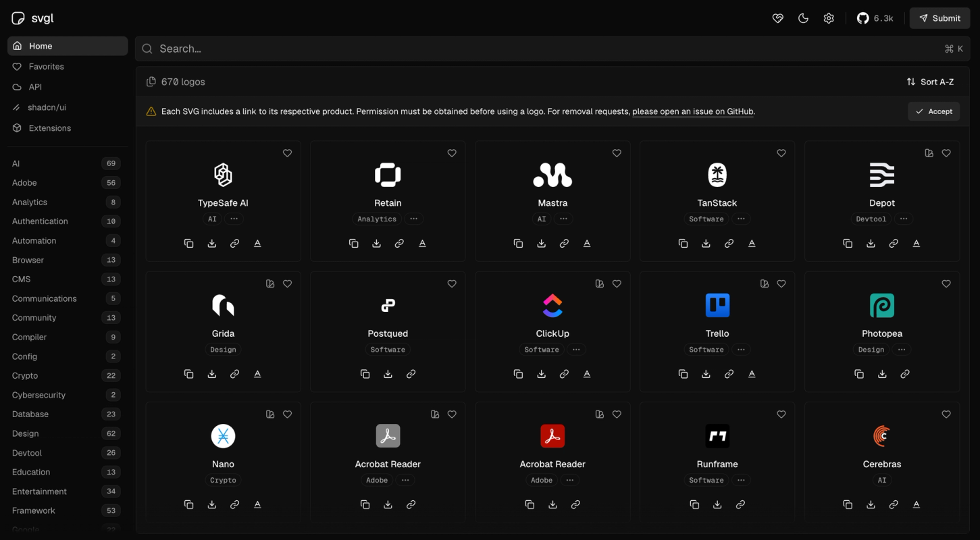
Task: Accept the logo permission notice
Action: 933,111
